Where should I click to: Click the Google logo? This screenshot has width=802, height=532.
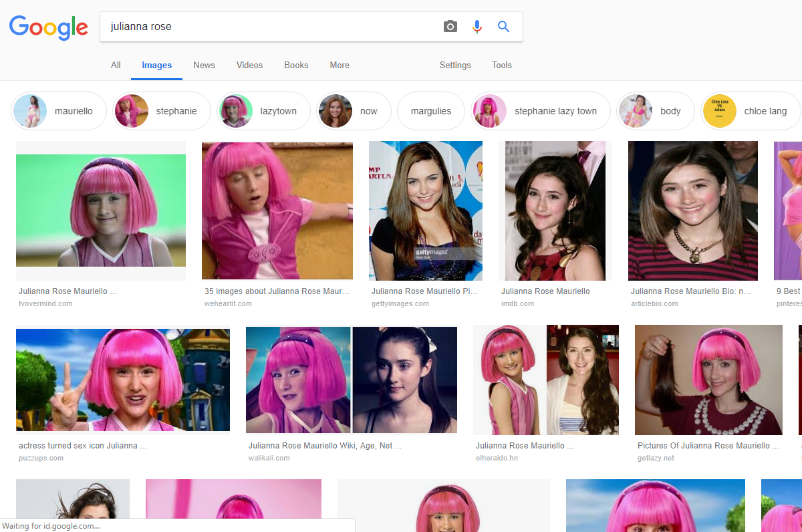(48, 27)
